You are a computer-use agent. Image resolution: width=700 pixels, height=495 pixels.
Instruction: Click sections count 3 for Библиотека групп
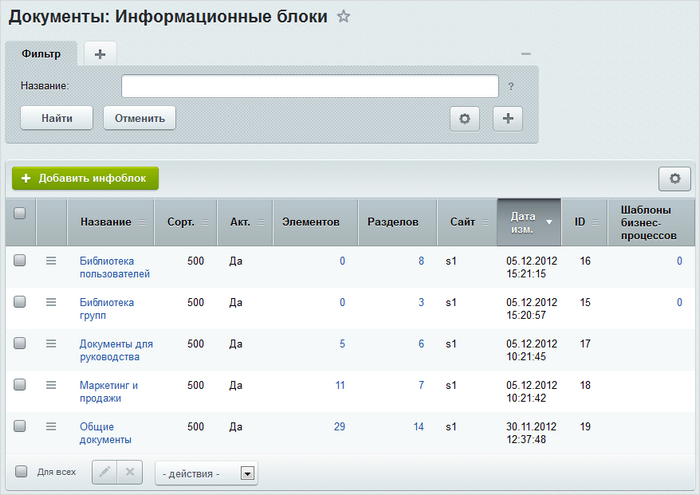pyautogui.click(x=421, y=303)
